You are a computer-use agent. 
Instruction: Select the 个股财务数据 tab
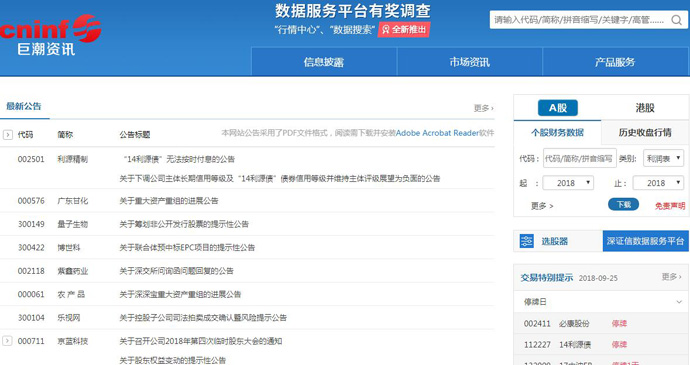(557, 133)
